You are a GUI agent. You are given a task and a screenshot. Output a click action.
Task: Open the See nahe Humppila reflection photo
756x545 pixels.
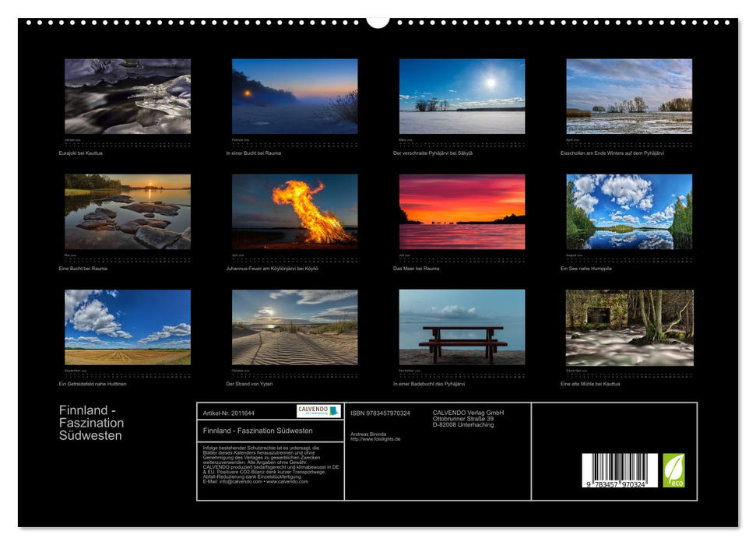[x=629, y=212]
